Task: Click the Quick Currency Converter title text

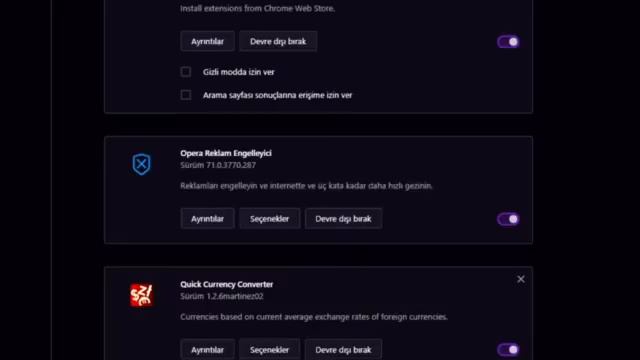Action: tap(227, 284)
